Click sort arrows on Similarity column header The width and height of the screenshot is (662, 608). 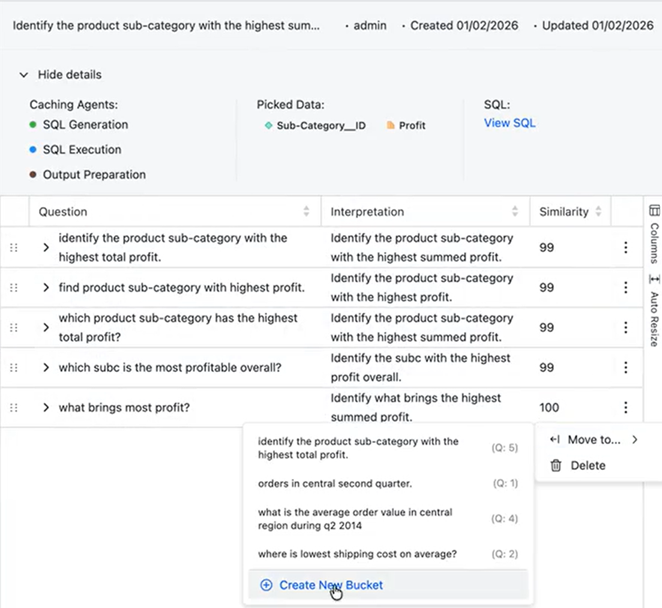(598, 212)
